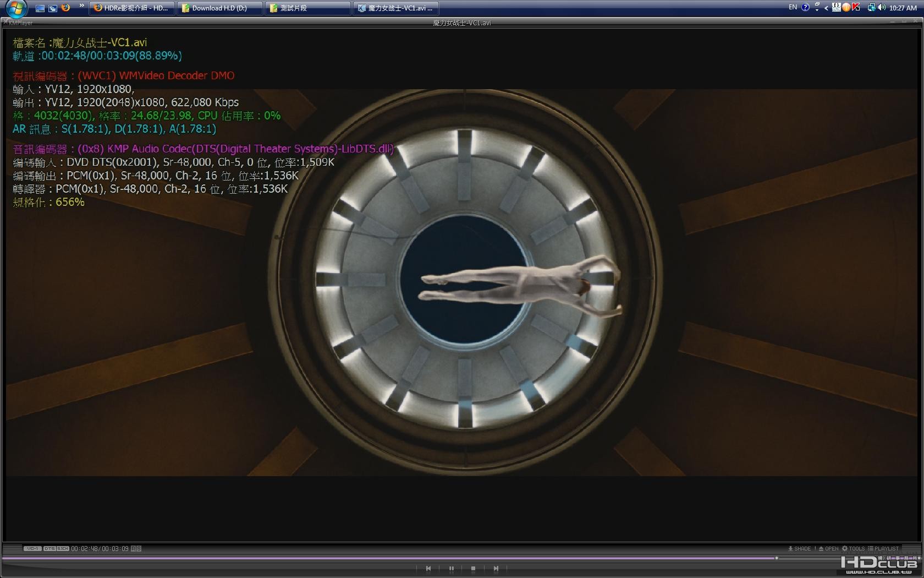Open the KMPlayer logo menu
Viewport: 924px width, 578px height.
click(x=18, y=23)
